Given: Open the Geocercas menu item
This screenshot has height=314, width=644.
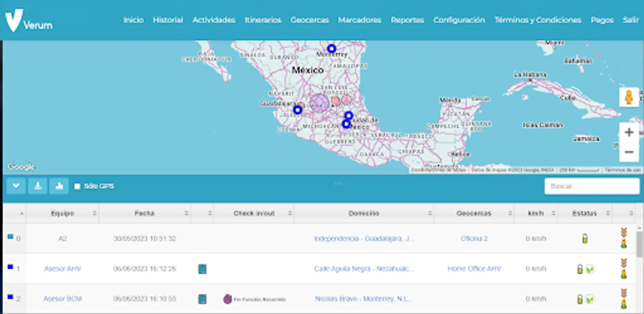Looking at the screenshot, I should [309, 20].
